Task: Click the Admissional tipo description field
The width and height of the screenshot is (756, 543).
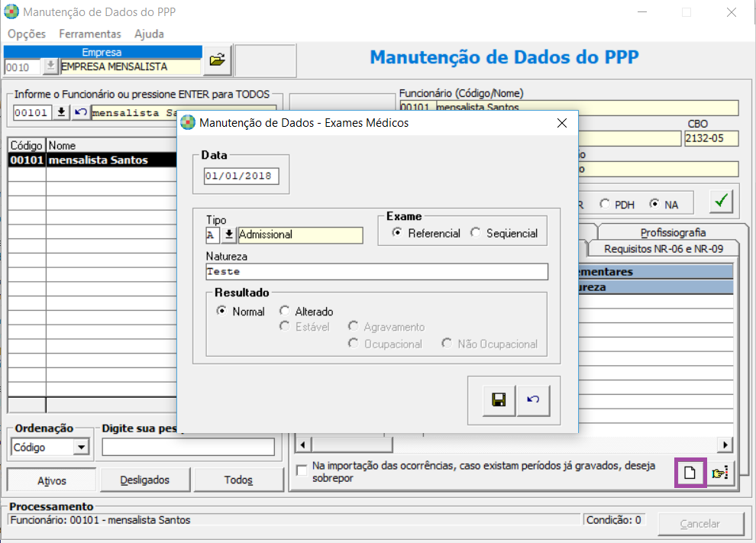Action: coord(300,235)
